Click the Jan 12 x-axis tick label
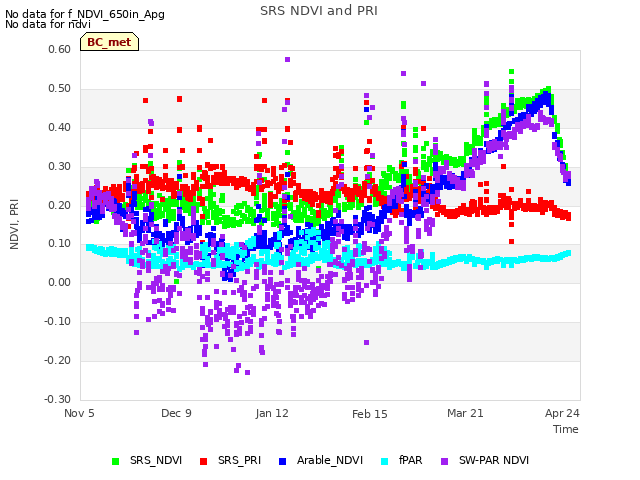Viewport: 640px width, 480px height. pos(272,413)
